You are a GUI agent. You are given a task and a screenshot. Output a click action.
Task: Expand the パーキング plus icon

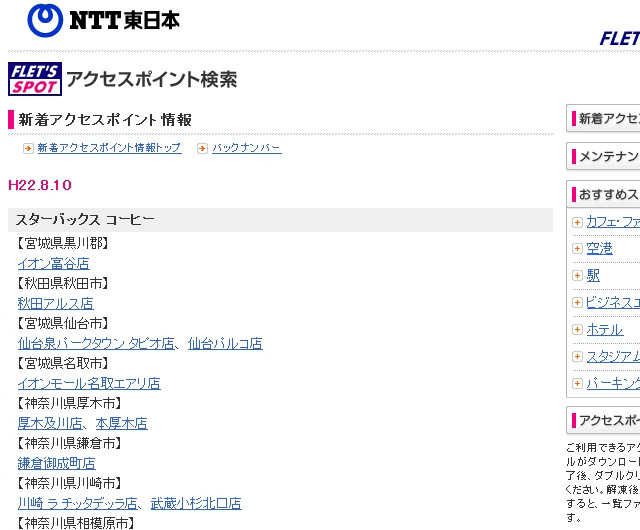(x=577, y=383)
